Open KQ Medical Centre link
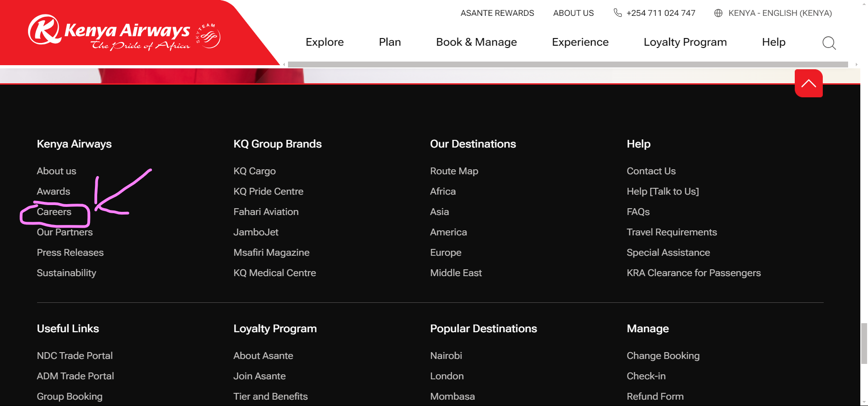Screen dimensions: 868x406 point(274,273)
